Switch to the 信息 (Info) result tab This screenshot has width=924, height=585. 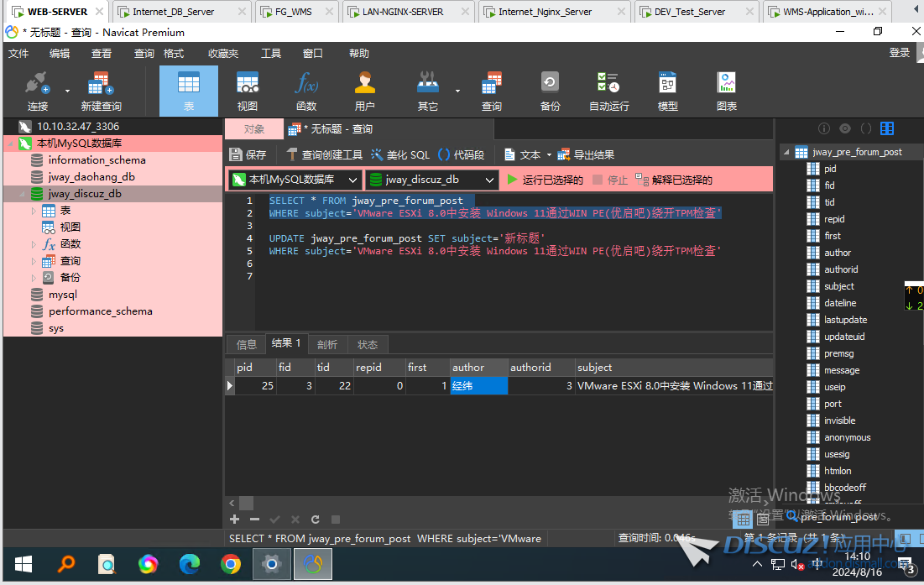(247, 344)
